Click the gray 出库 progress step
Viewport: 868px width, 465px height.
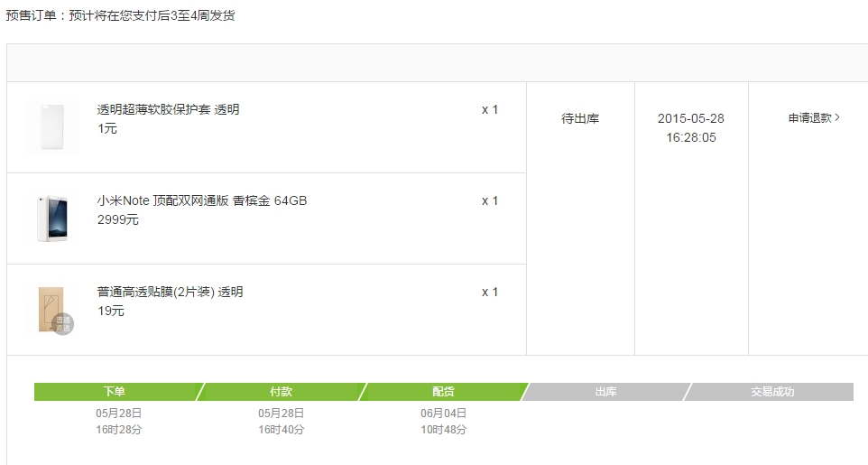605,392
